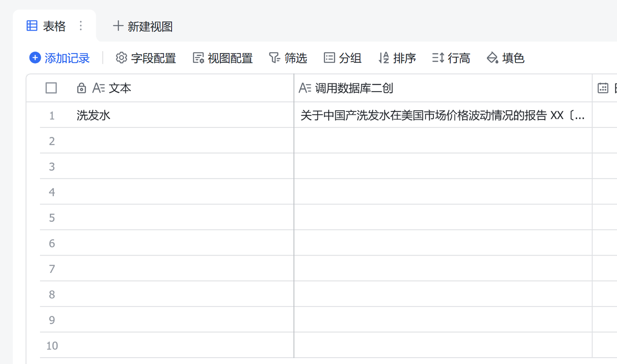The height and width of the screenshot is (364, 617).
Task: Click the 排序 sort icon
Action: pos(383,58)
